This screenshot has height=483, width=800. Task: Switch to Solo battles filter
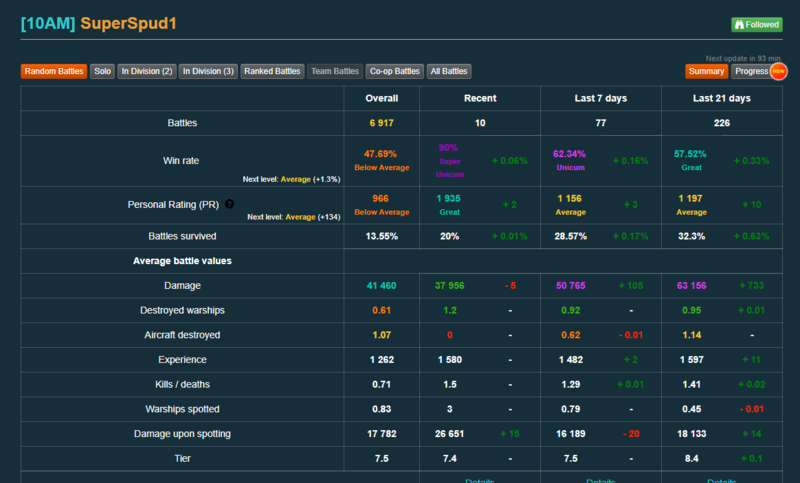pos(102,71)
